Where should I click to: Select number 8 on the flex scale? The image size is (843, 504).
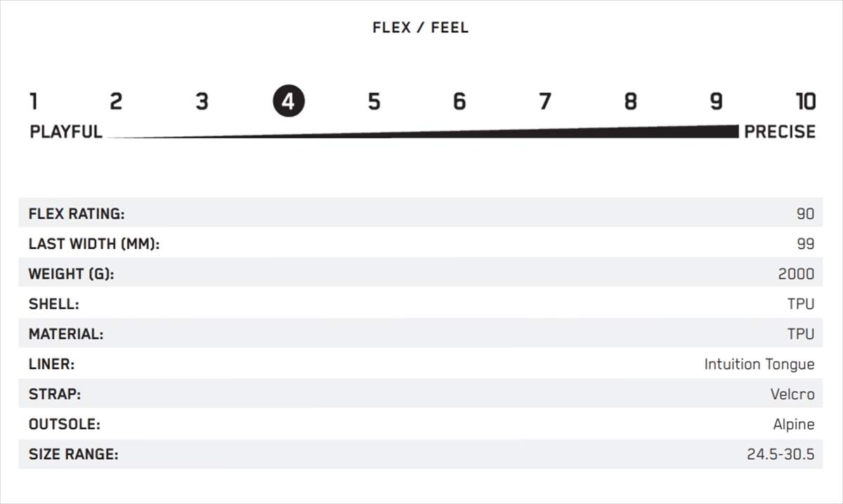tap(631, 102)
